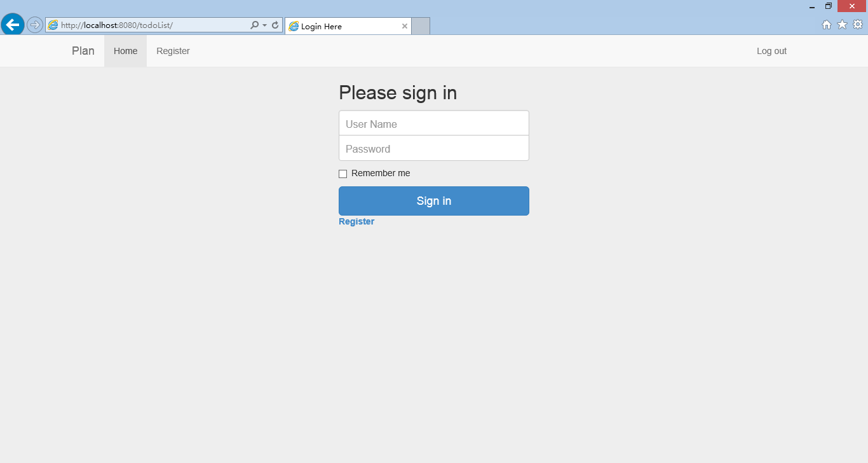Open browser tools gear icon
This screenshot has width=868, height=463.
(858, 24)
